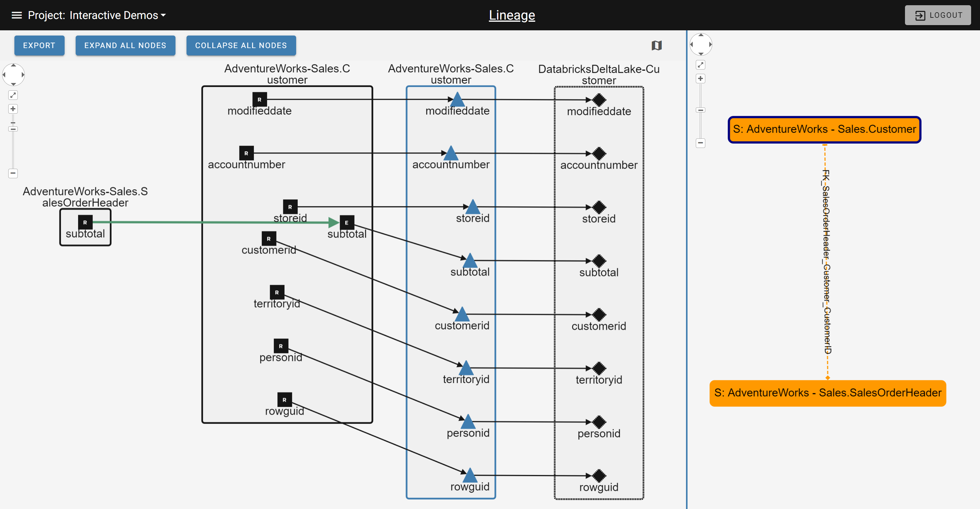Toggle the map overview icon
This screenshot has height=509, width=980.
pos(656,46)
